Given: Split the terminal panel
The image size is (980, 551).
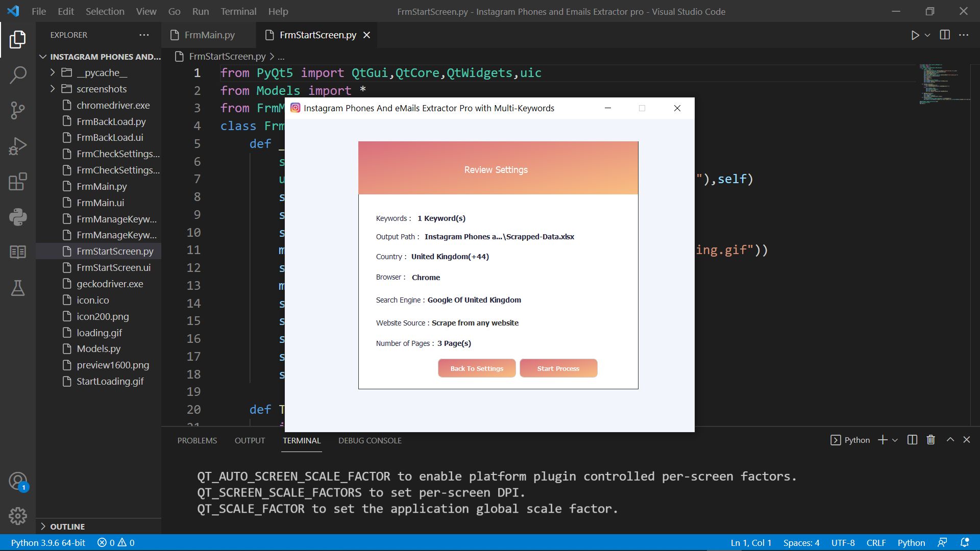Looking at the screenshot, I should (912, 440).
